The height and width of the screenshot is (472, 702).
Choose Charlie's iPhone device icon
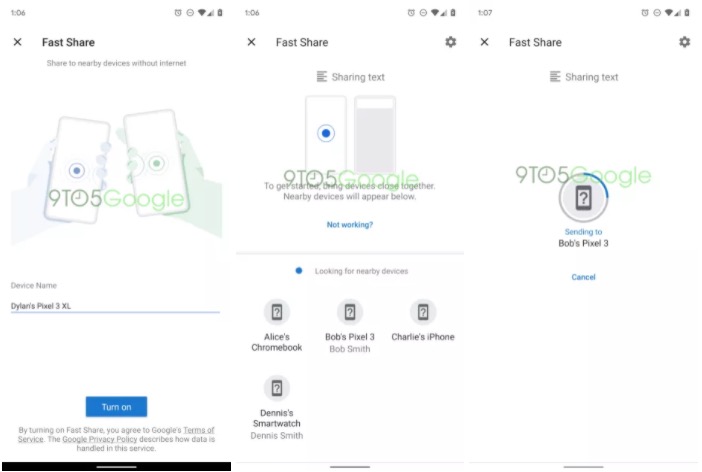422,312
